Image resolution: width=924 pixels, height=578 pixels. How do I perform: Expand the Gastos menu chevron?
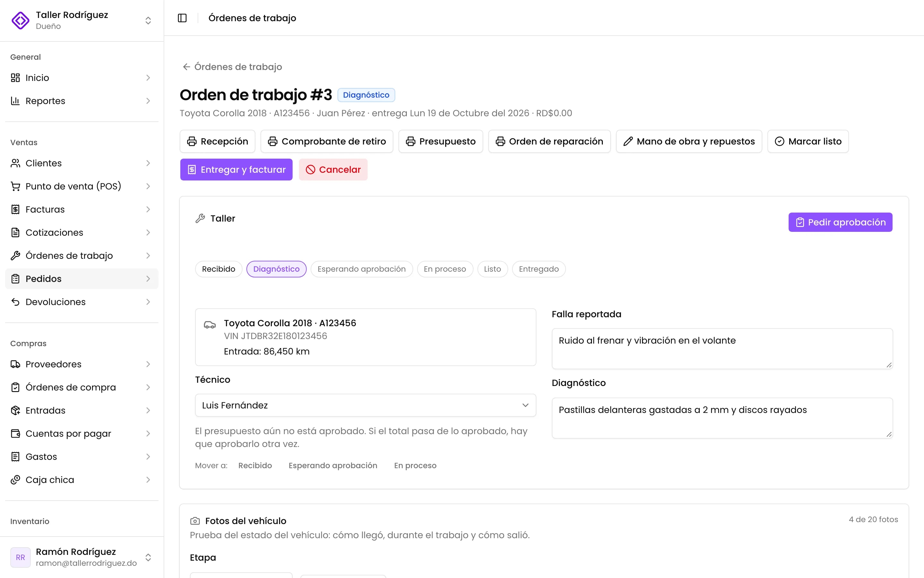[148, 457]
